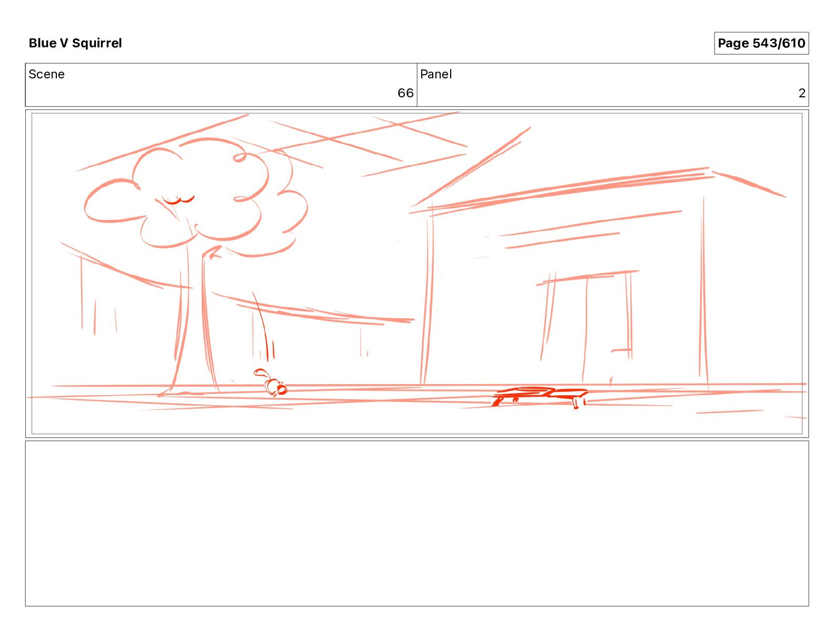834x644 pixels.
Task: Click the scene number 66
Action: (405, 93)
